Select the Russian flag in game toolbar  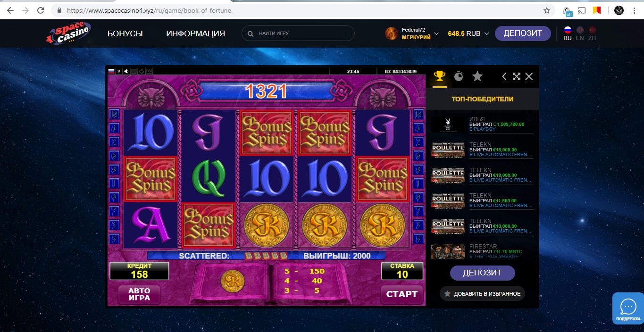point(111,71)
